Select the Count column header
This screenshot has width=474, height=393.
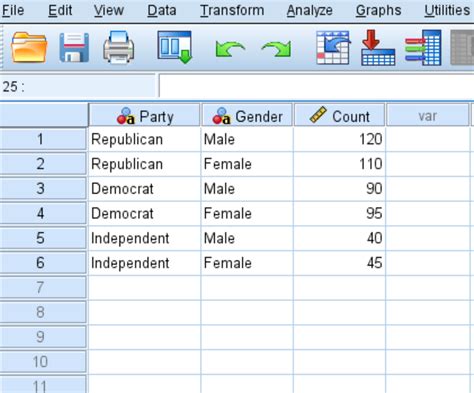(339, 116)
